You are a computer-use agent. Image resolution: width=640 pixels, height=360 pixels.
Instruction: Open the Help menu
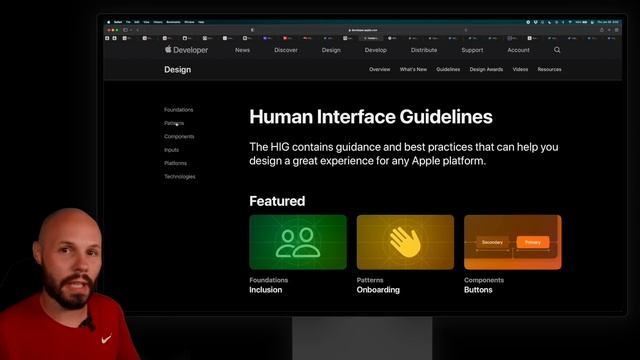point(201,22)
